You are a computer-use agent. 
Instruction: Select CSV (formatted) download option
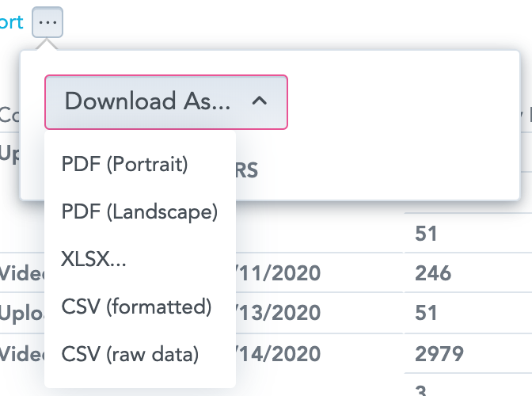click(136, 307)
